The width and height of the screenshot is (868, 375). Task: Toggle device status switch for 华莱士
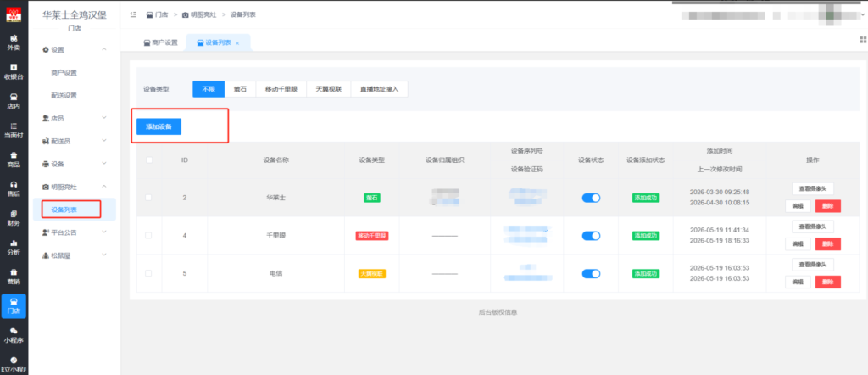(x=591, y=198)
